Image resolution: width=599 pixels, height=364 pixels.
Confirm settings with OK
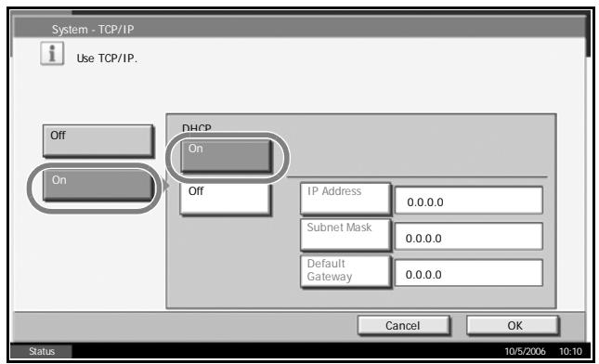(x=513, y=325)
